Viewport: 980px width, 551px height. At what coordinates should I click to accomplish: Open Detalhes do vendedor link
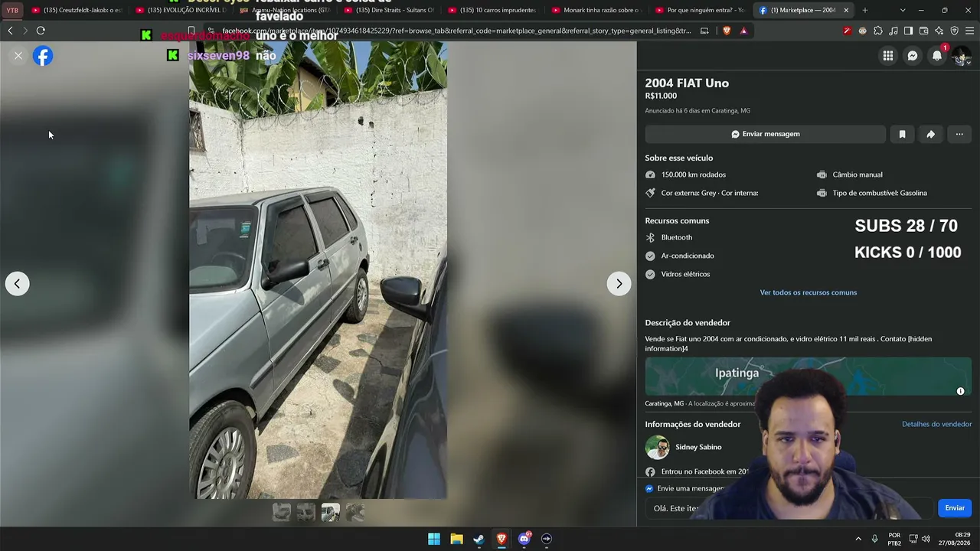pos(936,424)
